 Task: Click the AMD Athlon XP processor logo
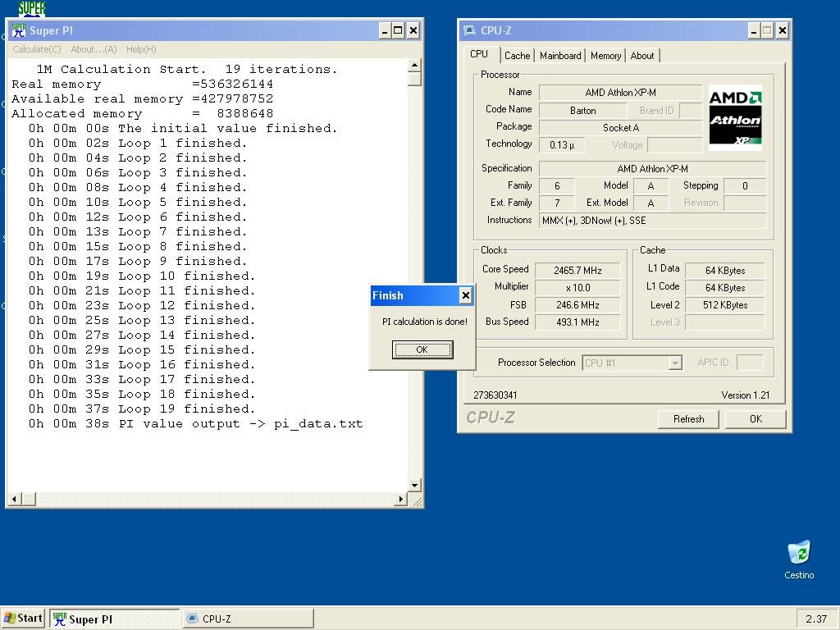(735, 117)
